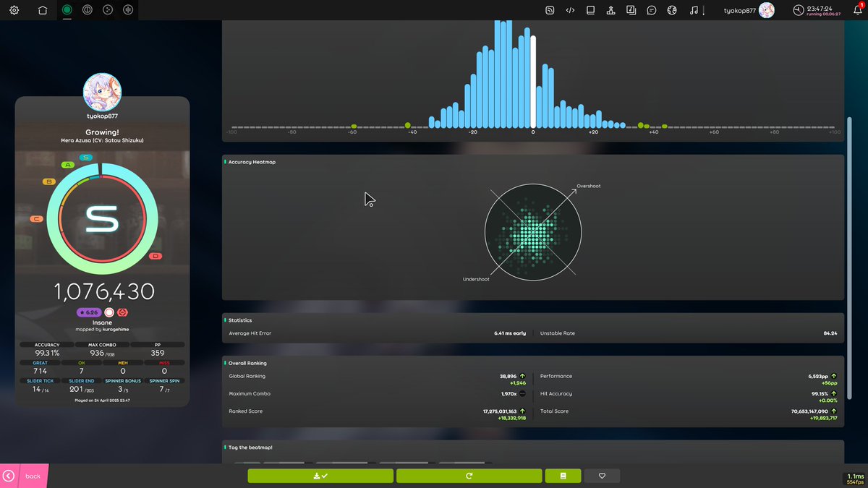
Task: Open the settings gear in the toolbar
Action: pos(14,10)
